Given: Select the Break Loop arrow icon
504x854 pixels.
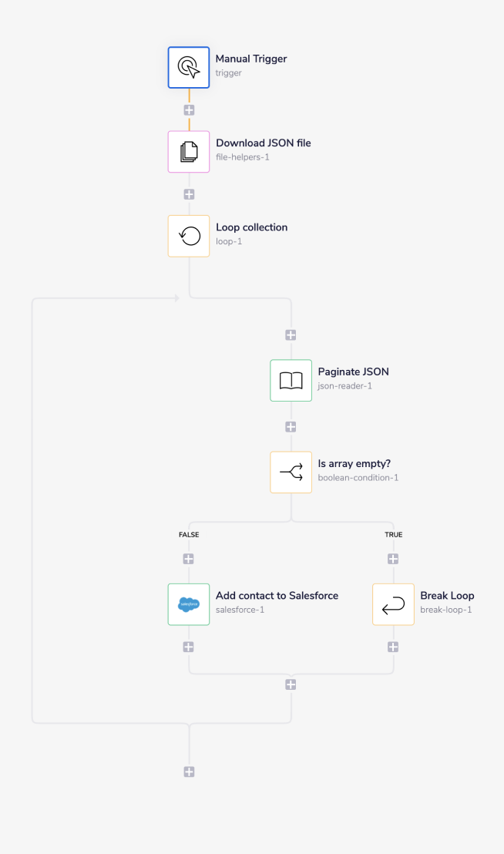Looking at the screenshot, I should (393, 604).
